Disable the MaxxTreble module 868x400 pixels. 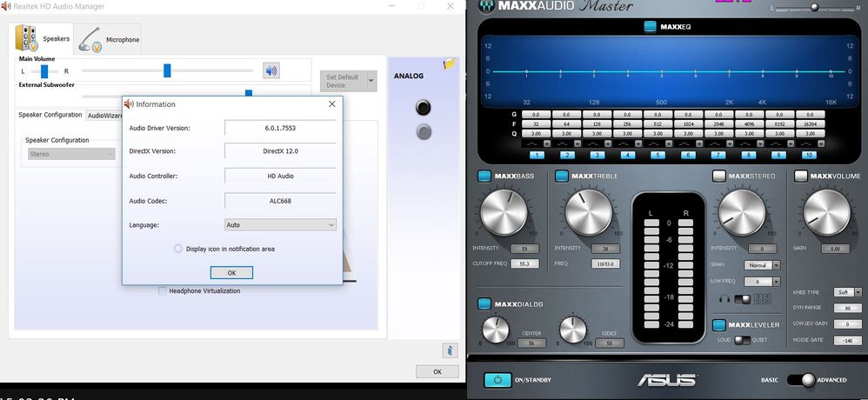561,176
